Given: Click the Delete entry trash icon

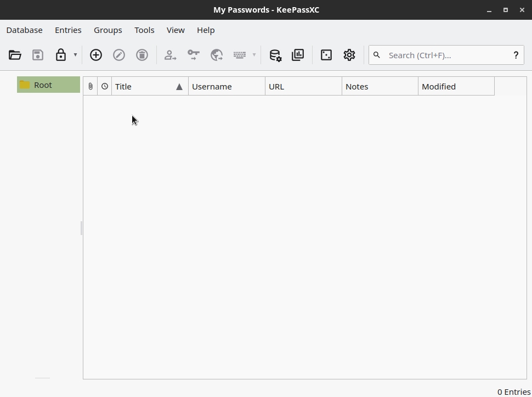Looking at the screenshot, I should point(142,55).
